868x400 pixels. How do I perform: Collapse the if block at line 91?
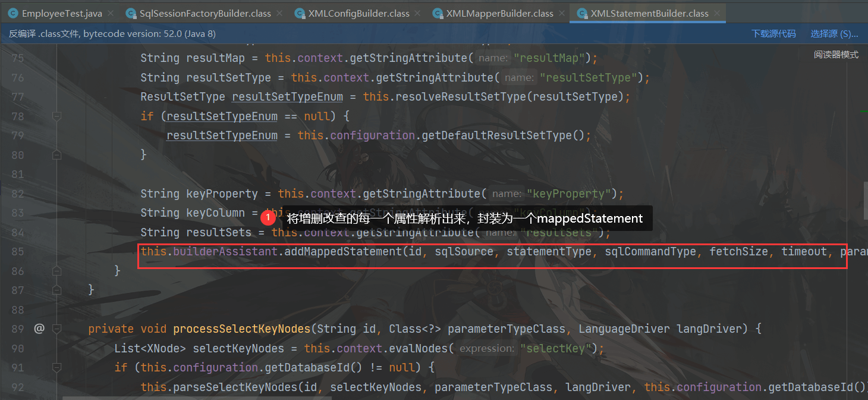click(57, 367)
